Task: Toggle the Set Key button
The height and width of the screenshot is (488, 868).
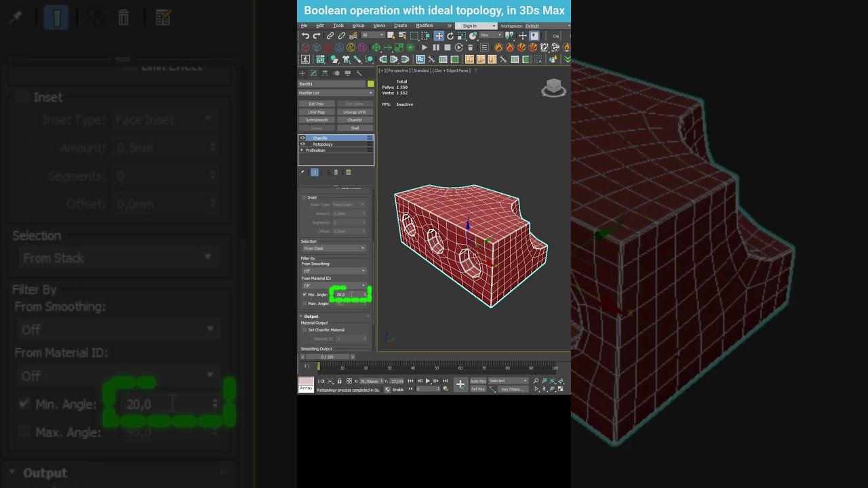Action: [x=478, y=389]
